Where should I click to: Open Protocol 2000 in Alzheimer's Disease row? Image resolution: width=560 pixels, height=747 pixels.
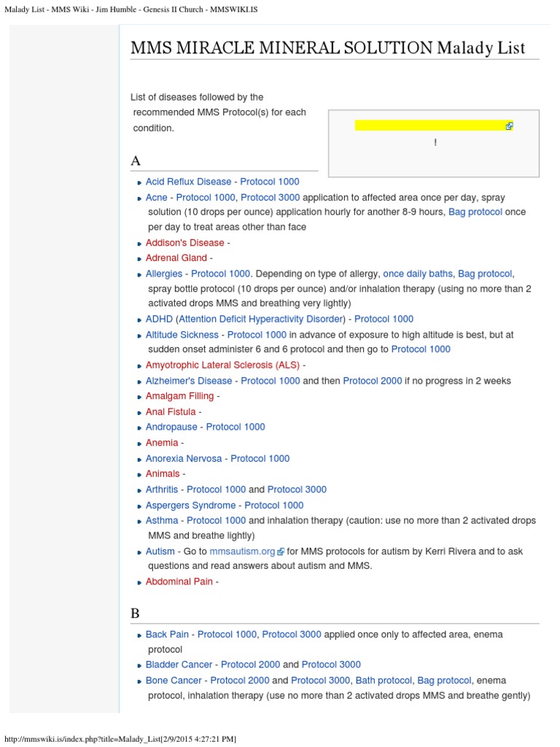coord(373,381)
